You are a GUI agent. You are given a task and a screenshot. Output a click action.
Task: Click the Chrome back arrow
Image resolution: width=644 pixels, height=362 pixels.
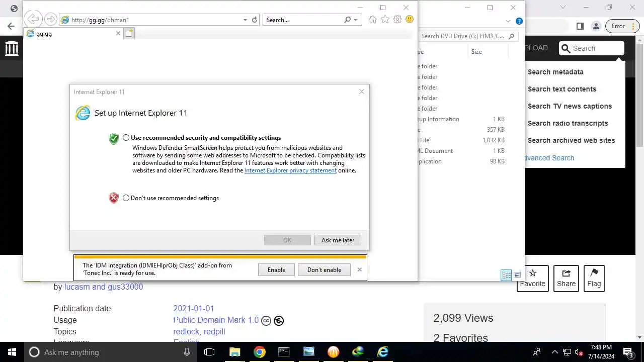coord(11,26)
